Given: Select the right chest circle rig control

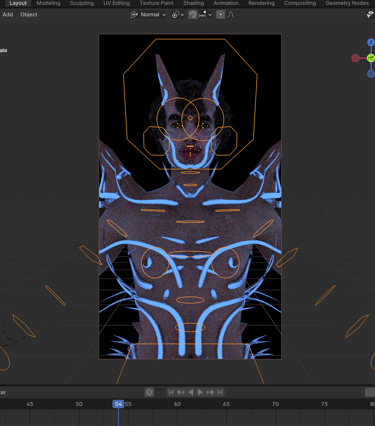Looking at the screenshot, I should 225,263.
